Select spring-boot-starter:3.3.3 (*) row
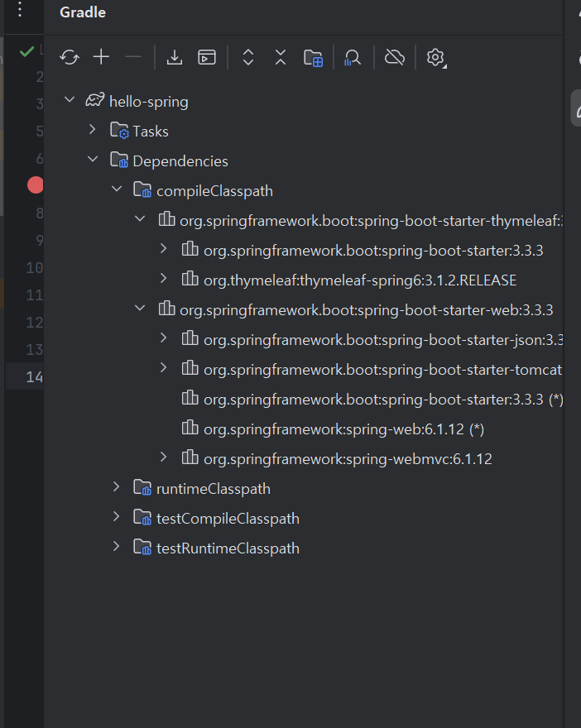This screenshot has width=581, height=728. (x=304, y=400)
